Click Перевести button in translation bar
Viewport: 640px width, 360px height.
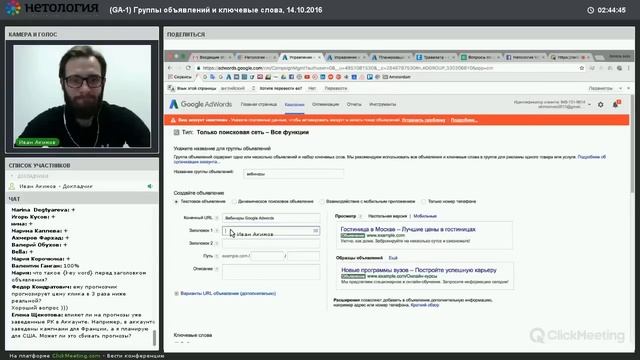[336, 88]
